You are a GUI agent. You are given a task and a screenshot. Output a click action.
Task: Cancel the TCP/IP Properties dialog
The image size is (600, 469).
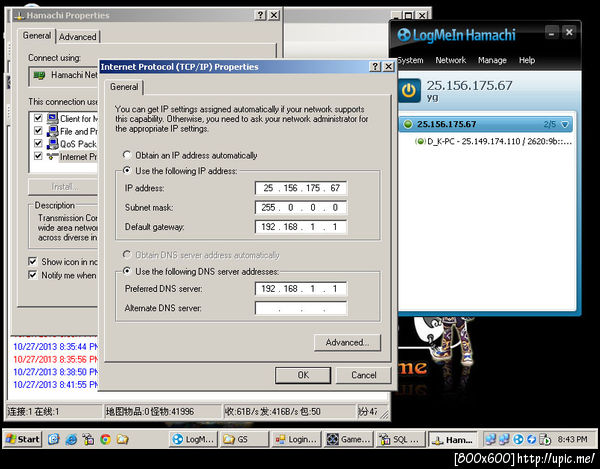[364, 375]
